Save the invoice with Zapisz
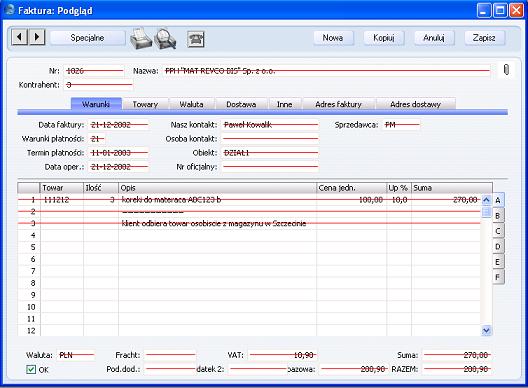This screenshot has width=528, height=388. tap(484, 38)
